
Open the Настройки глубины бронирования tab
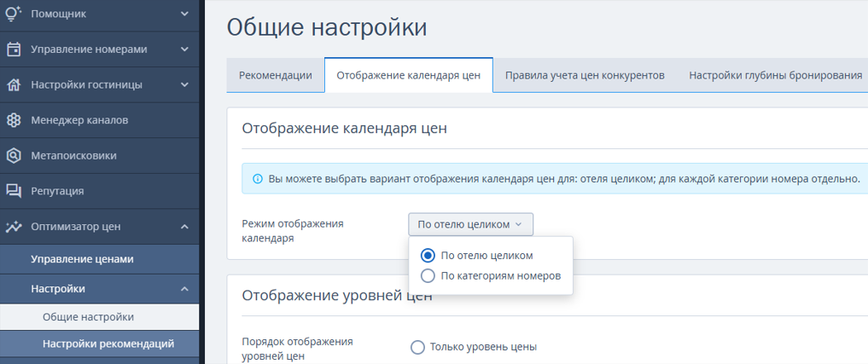click(776, 75)
